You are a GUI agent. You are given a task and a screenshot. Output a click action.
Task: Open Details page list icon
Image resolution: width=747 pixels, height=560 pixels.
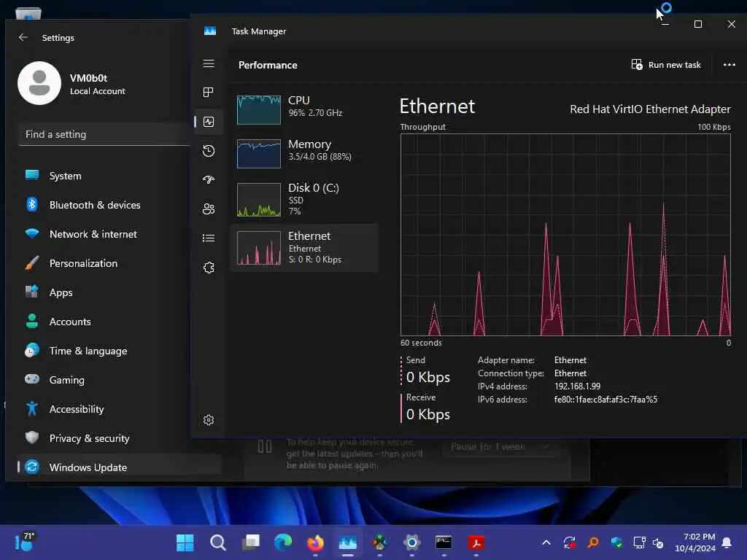[x=209, y=238]
